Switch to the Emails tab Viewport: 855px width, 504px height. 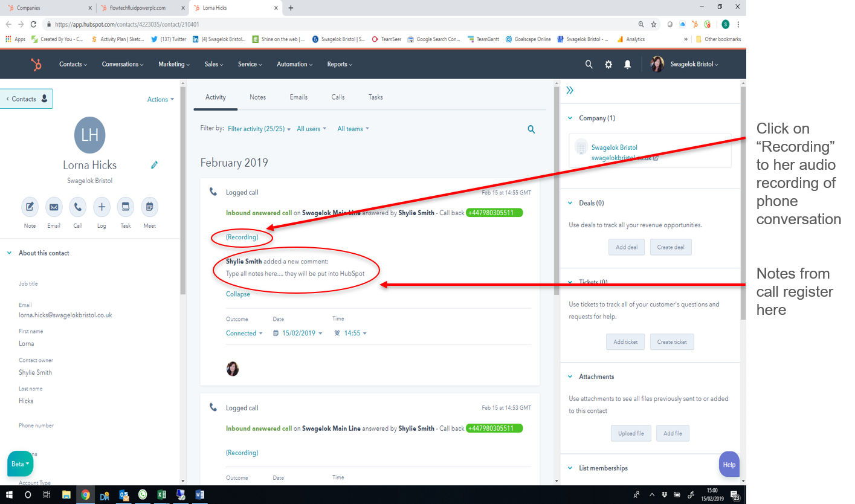(298, 97)
